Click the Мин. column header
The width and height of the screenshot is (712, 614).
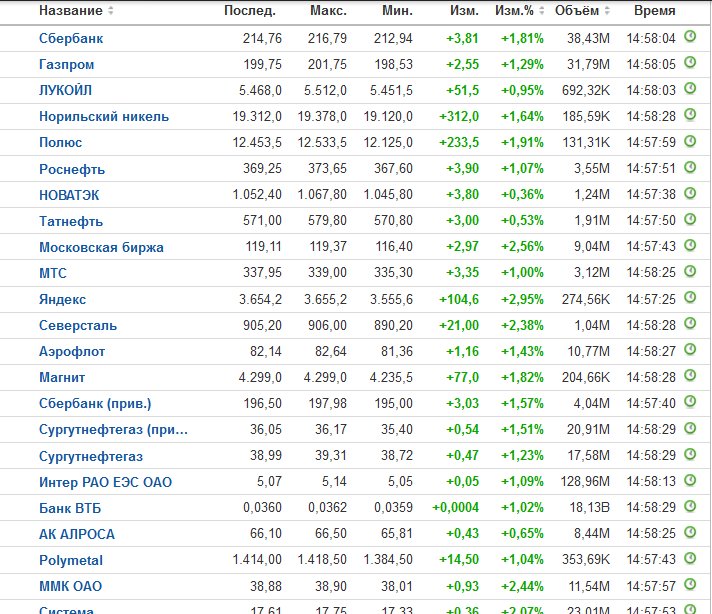point(397,10)
